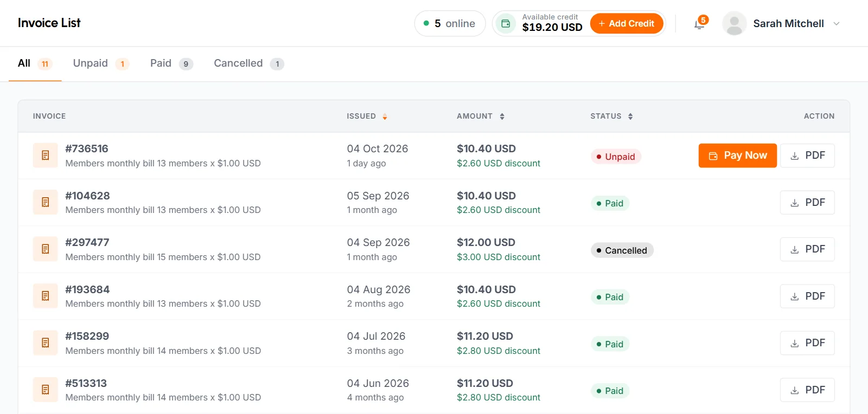868x414 pixels.
Task: Open the invoice icon for #513313
Action: (46, 390)
